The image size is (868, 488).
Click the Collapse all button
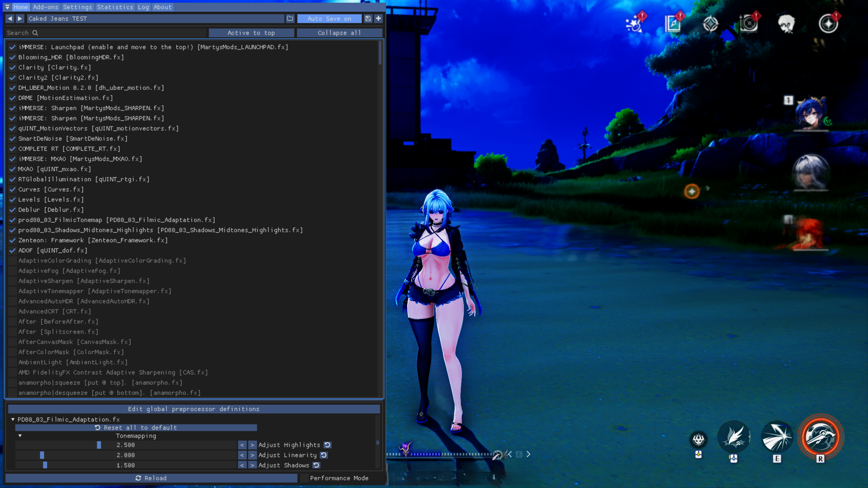click(x=339, y=33)
